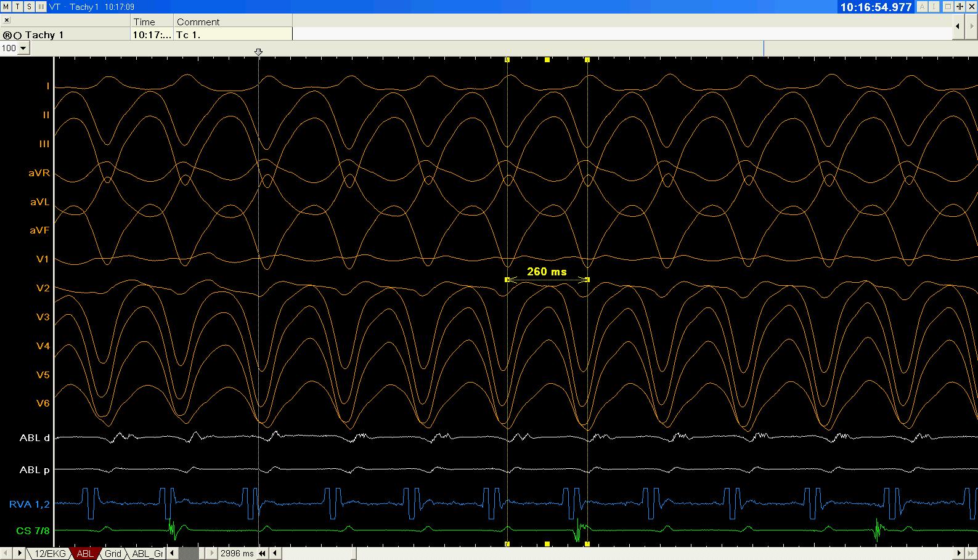Screen dimensions: 978x560
Task: Pause the recording with the pause icon
Action: (x=41, y=6)
